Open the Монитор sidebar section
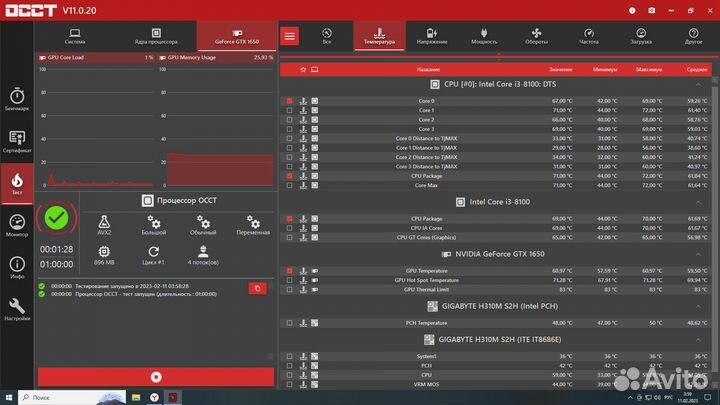The width and height of the screenshot is (720, 405). pyautogui.click(x=17, y=226)
